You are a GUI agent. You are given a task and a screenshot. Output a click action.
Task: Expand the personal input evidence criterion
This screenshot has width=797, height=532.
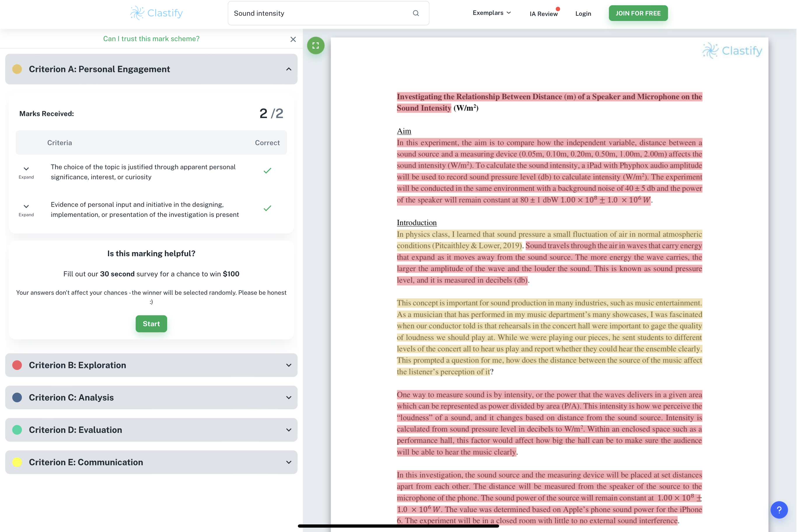tap(26, 210)
